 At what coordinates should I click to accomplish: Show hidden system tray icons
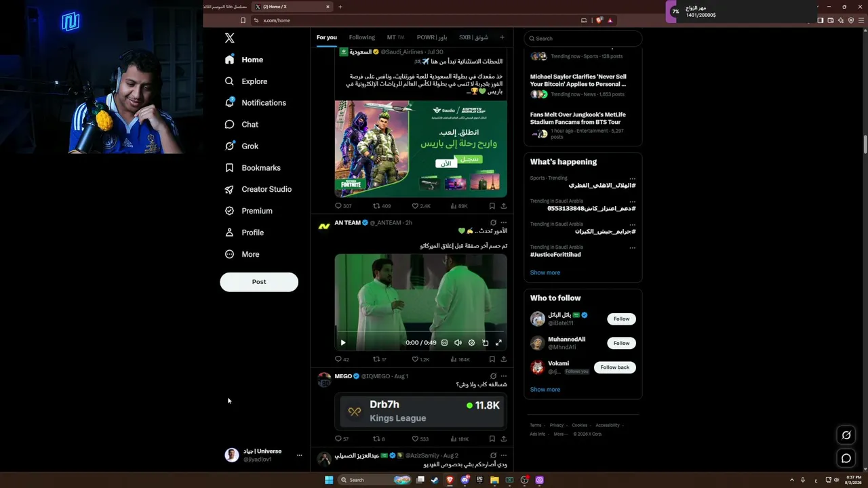791,480
